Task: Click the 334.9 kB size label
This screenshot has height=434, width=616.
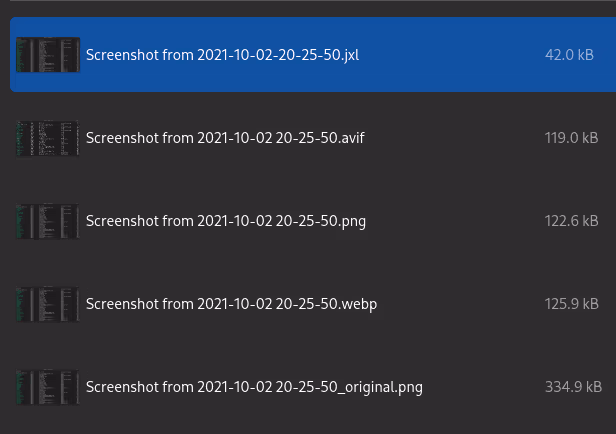Action: coord(572,387)
